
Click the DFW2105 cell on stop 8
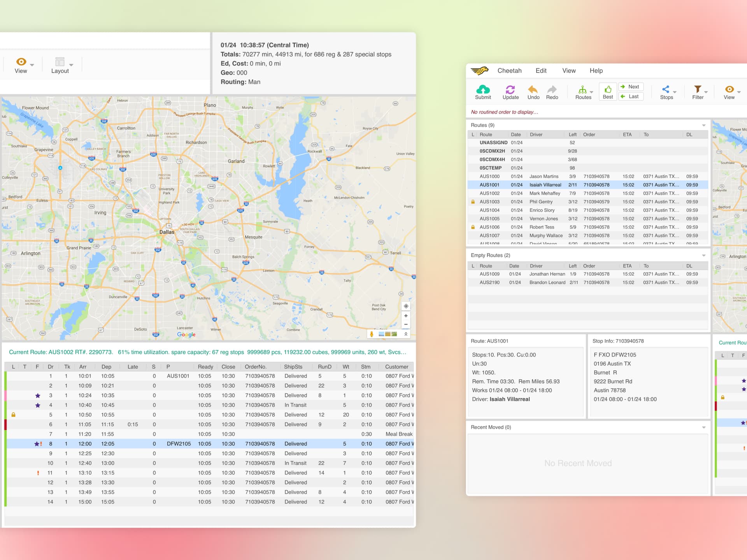(x=179, y=444)
